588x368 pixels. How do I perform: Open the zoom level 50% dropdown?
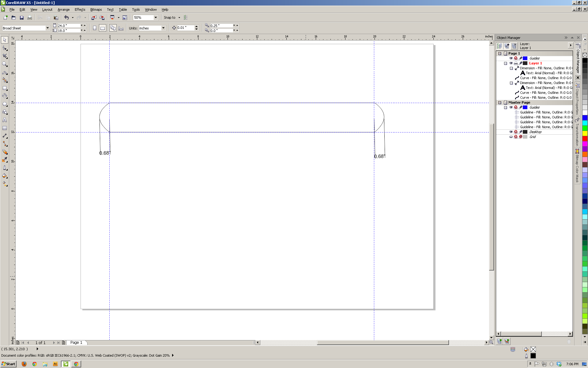coord(156,17)
